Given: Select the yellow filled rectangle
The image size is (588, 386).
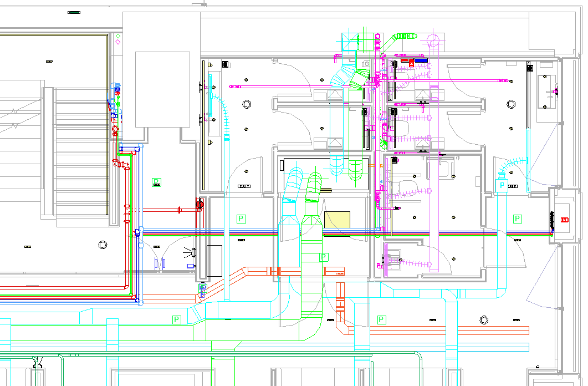Looking at the screenshot, I should point(337,220).
